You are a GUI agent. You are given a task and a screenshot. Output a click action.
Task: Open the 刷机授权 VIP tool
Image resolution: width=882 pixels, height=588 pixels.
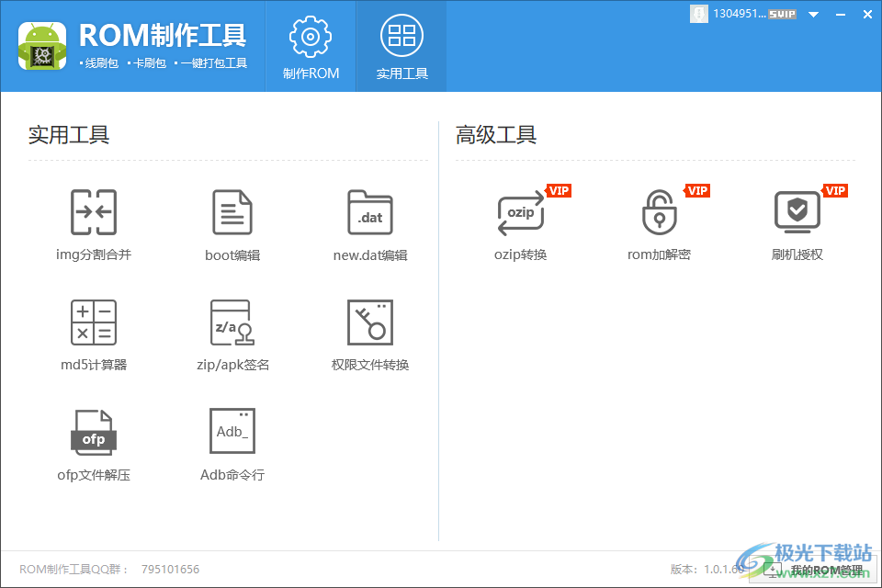pyautogui.click(x=796, y=223)
